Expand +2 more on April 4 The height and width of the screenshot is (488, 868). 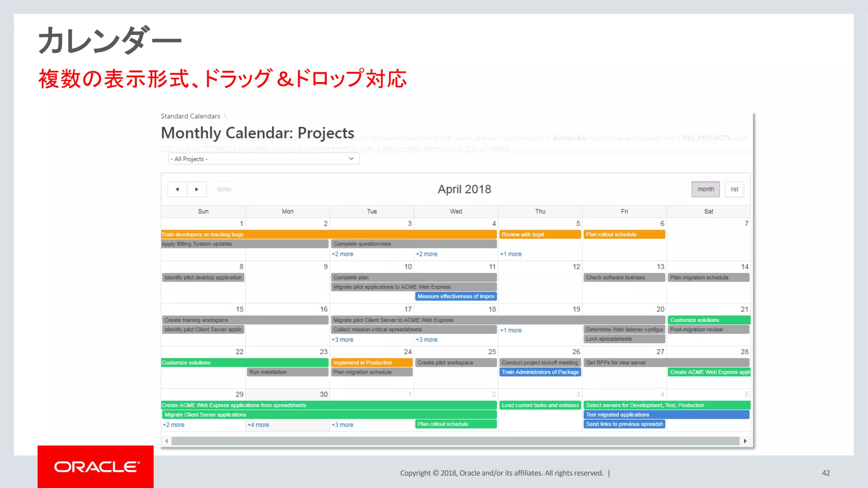(427, 254)
